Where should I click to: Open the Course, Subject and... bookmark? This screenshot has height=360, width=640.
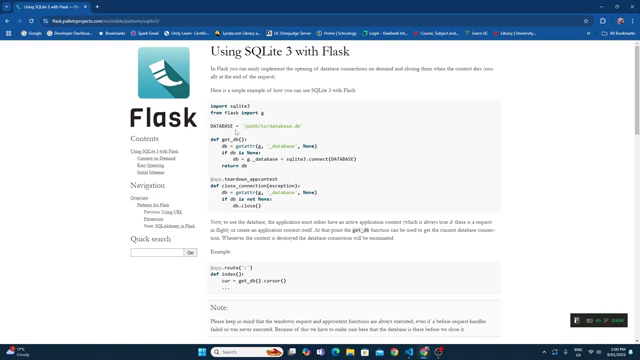coord(436,33)
